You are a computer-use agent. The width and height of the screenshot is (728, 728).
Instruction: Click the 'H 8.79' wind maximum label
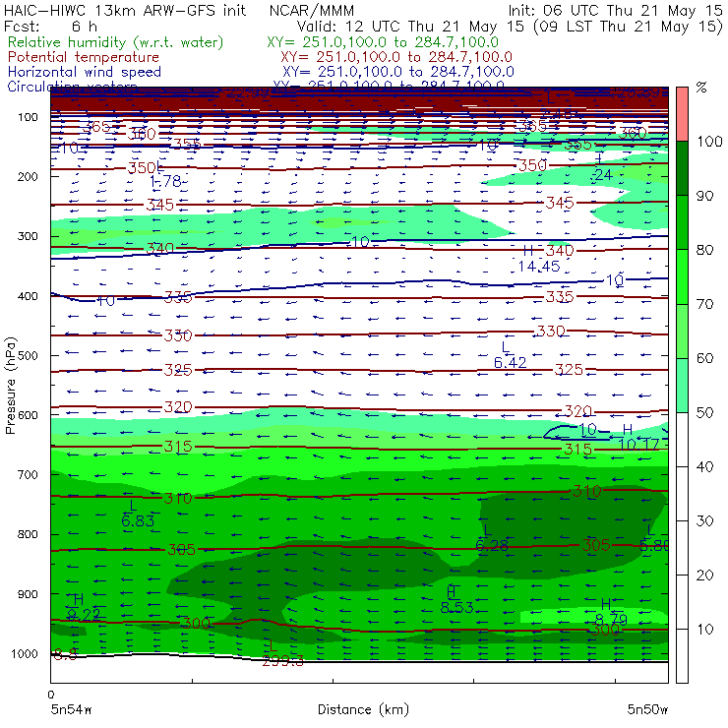[611, 612]
